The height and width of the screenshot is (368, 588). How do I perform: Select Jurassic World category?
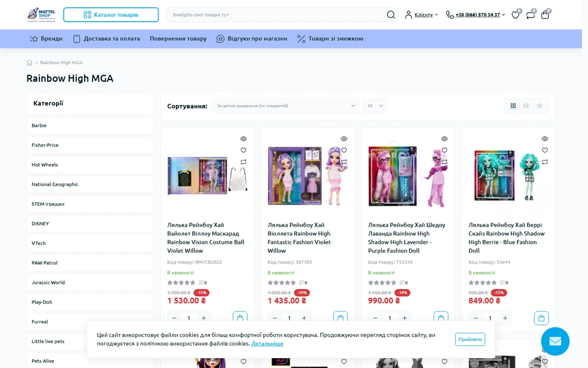click(x=90, y=283)
